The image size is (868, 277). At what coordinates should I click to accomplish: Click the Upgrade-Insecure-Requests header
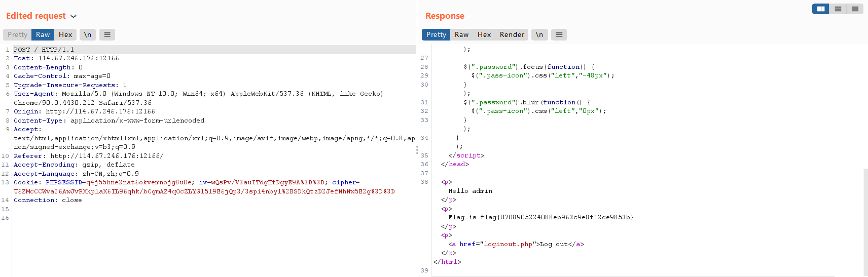(x=70, y=85)
